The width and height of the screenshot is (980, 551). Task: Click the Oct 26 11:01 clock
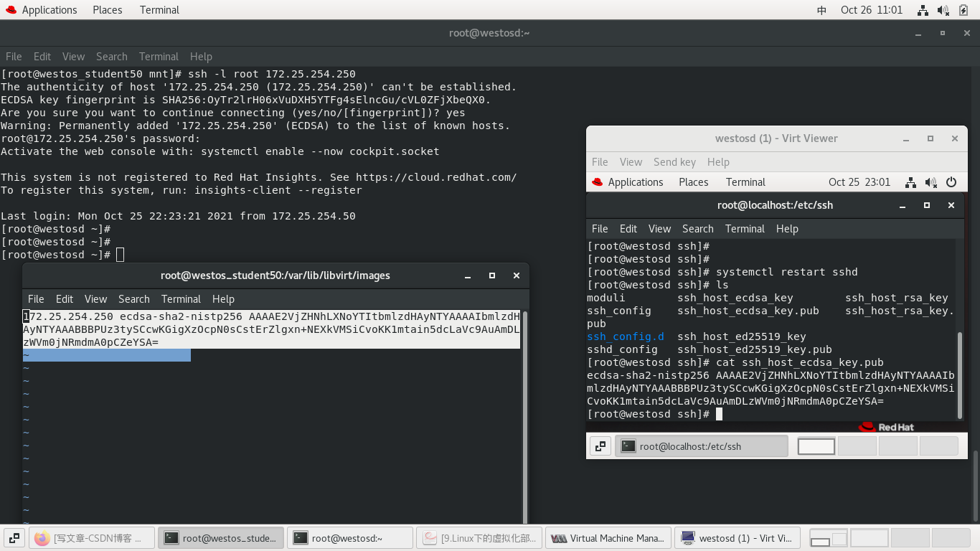coord(872,10)
